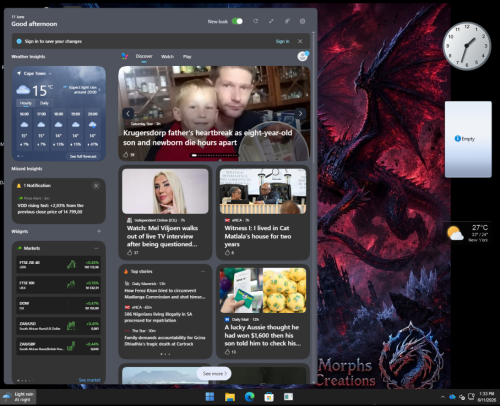Refresh the widgets feed
This screenshot has width=500, height=406.
(x=255, y=21)
